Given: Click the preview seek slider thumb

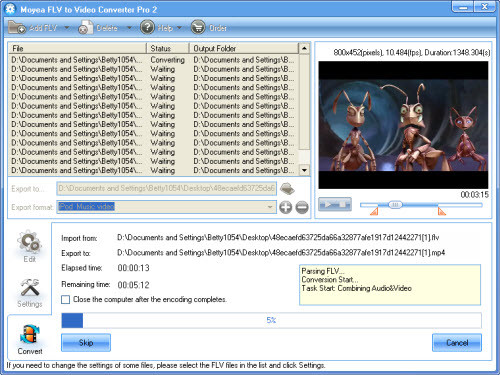Looking at the screenshot, I should point(395,205).
